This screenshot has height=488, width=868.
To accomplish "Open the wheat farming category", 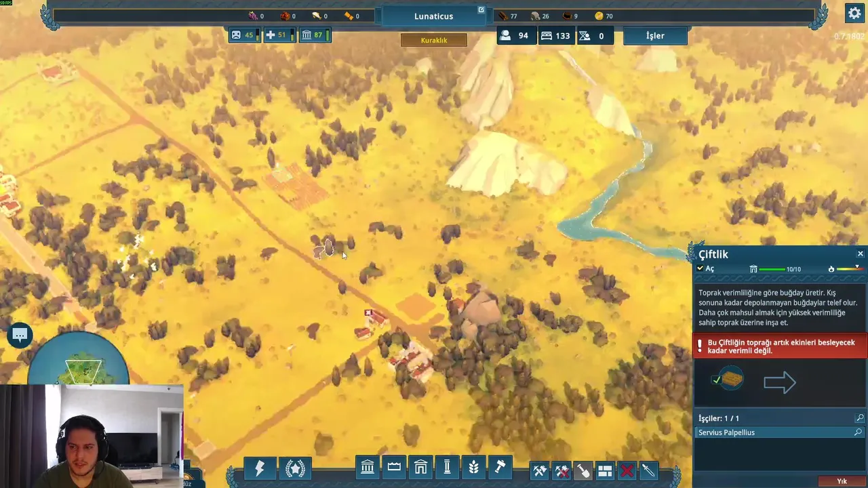I will (x=473, y=467).
